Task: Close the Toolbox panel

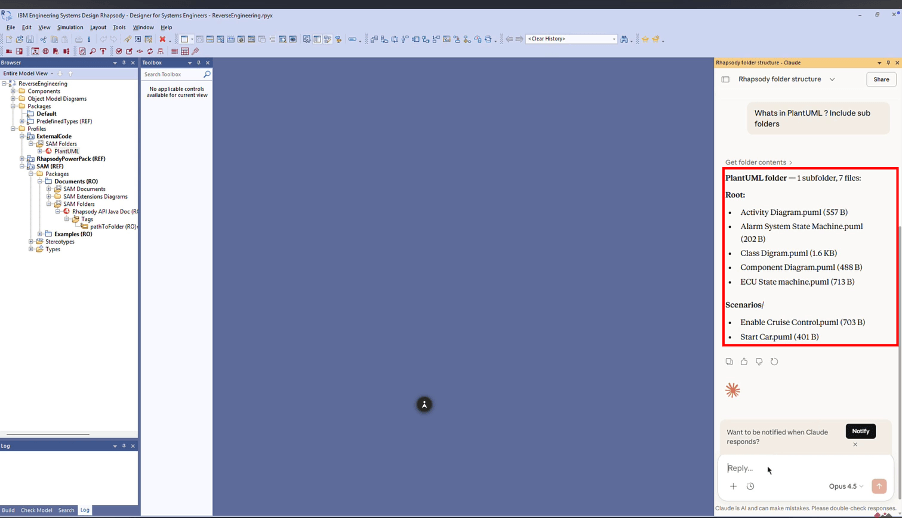Action: (208, 63)
